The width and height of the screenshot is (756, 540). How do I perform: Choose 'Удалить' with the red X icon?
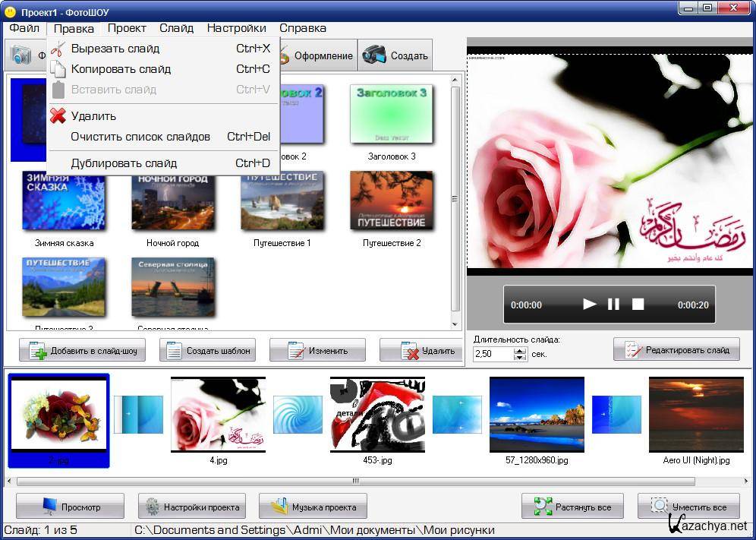[93, 116]
